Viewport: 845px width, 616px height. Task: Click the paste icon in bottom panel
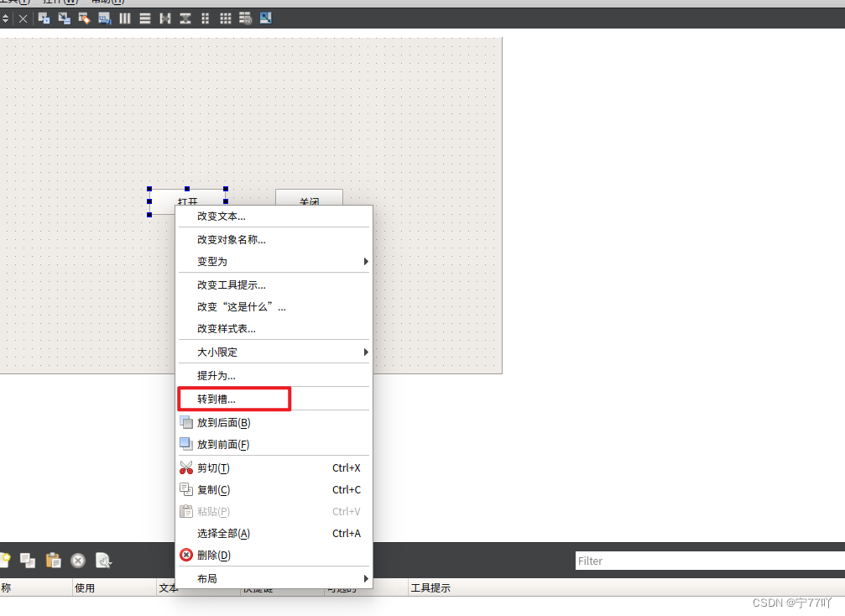pyautogui.click(x=54, y=561)
